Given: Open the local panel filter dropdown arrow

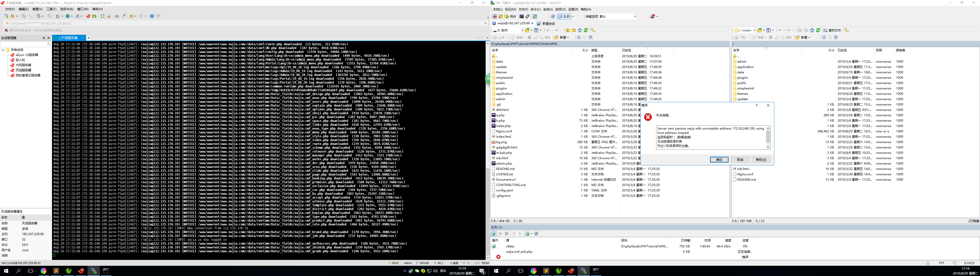Looking at the screenshot, I should pyautogui.click(x=541, y=30).
